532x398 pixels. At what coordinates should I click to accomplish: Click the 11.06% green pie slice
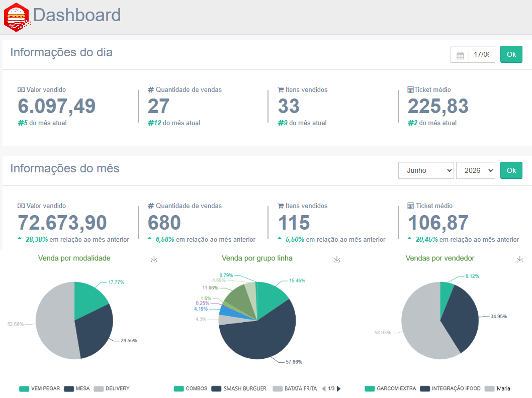coord(240,300)
